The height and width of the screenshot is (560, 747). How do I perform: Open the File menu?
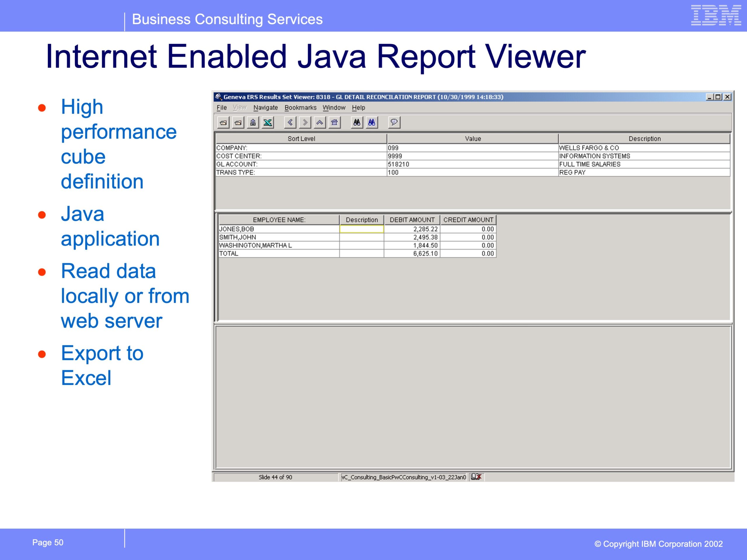point(221,108)
